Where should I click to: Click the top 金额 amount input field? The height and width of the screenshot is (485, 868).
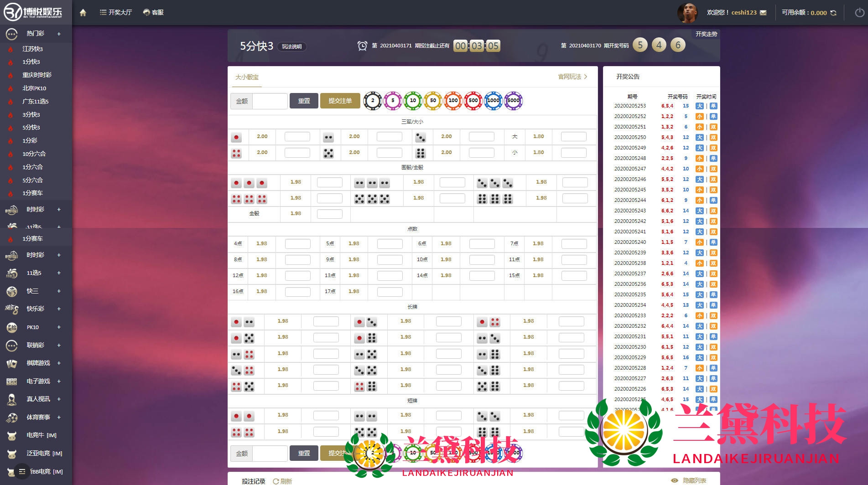click(x=270, y=101)
